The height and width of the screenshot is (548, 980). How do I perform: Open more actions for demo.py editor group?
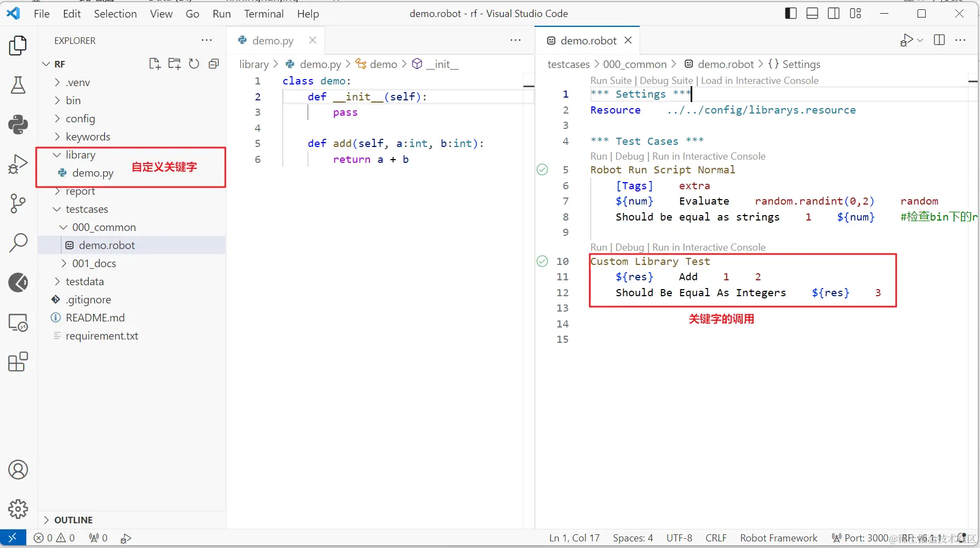coord(515,40)
